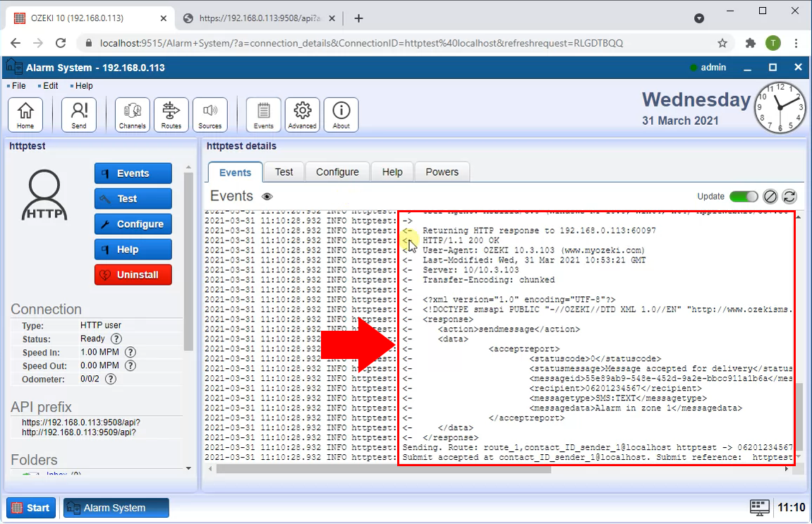This screenshot has height=524, width=812.
Task: Bookmark this page with the star icon
Action: (x=722, y=43)
